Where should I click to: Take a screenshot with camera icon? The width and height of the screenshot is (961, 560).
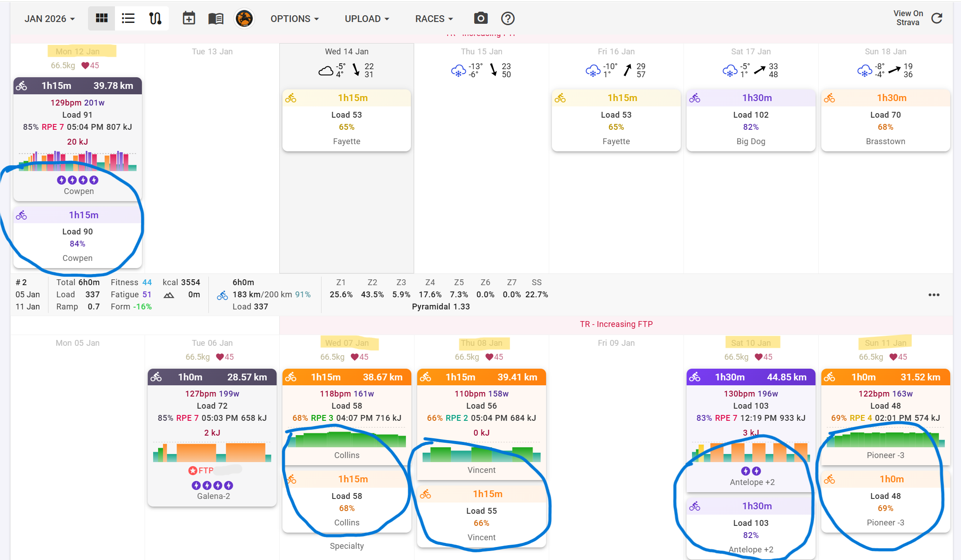pyautogui.click(x=480, y=18)
